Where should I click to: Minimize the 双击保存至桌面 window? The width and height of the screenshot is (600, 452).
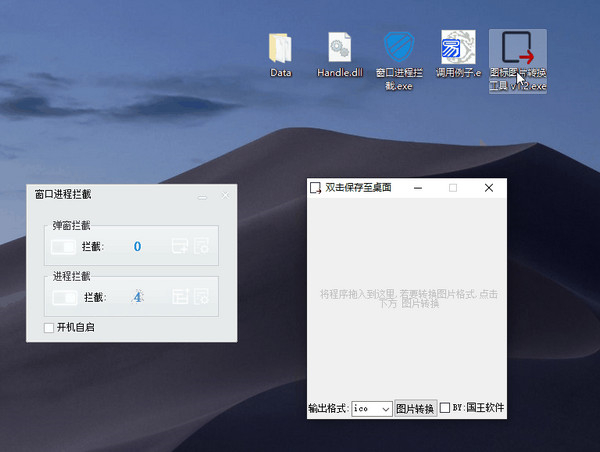pos(418,188)
